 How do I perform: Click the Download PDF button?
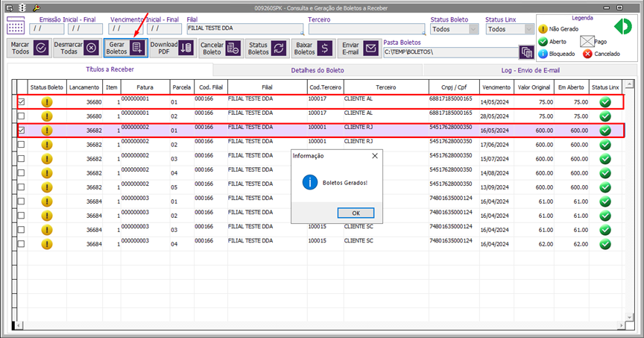172,48
